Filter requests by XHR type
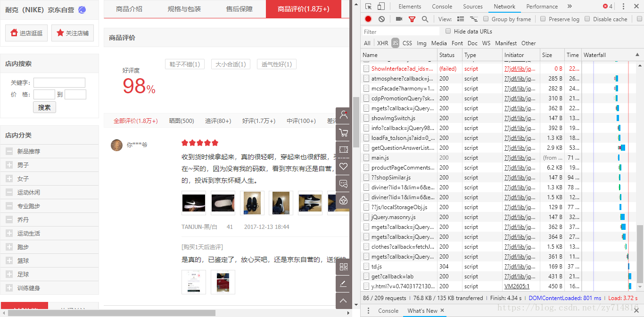Viewport: 644px width, 317px height. click(383, 43)
